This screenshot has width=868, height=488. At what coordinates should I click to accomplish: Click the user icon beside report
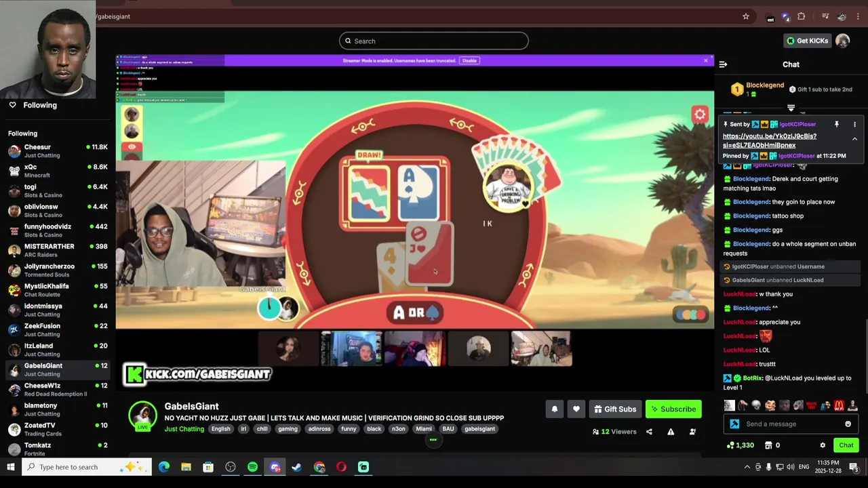click(x=692, y=432)
